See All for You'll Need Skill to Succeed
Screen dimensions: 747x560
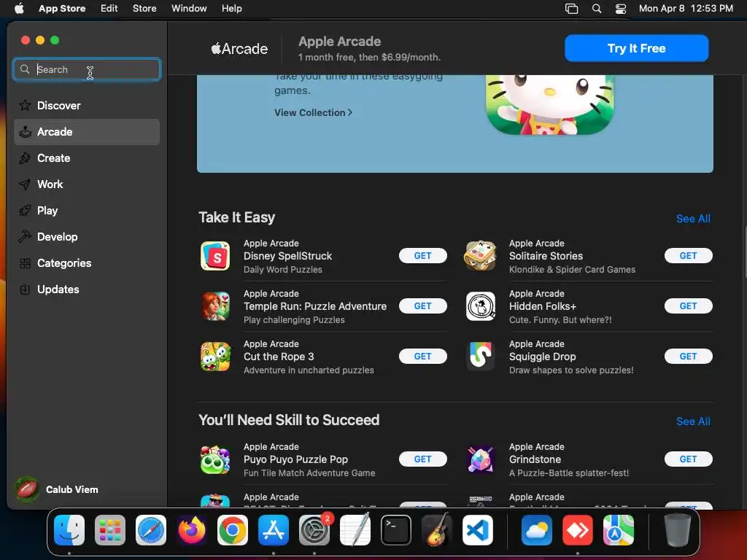coord(693,421)
